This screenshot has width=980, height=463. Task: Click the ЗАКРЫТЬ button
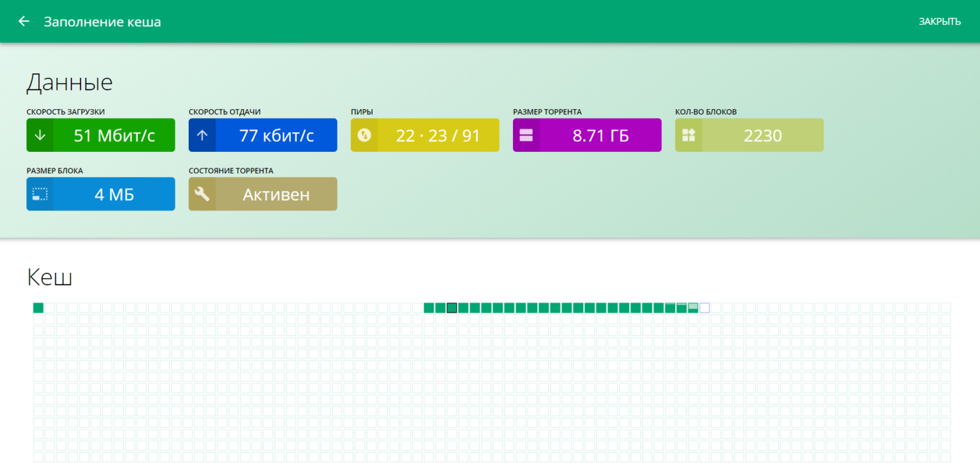(x=939, y=22)
